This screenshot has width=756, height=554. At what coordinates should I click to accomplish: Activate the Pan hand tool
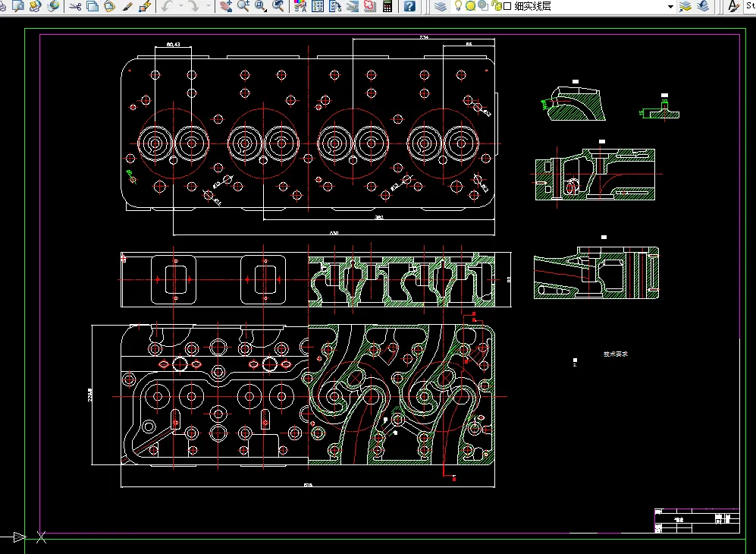point(225,6)
